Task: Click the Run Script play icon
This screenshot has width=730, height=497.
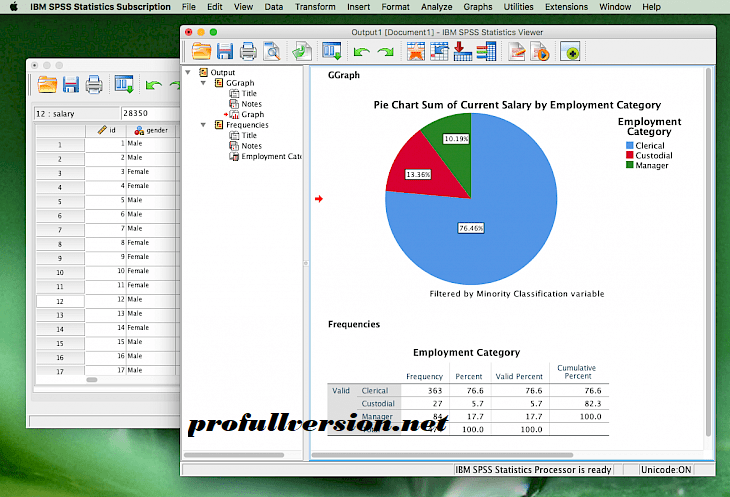Action: [x=540, y=51]
